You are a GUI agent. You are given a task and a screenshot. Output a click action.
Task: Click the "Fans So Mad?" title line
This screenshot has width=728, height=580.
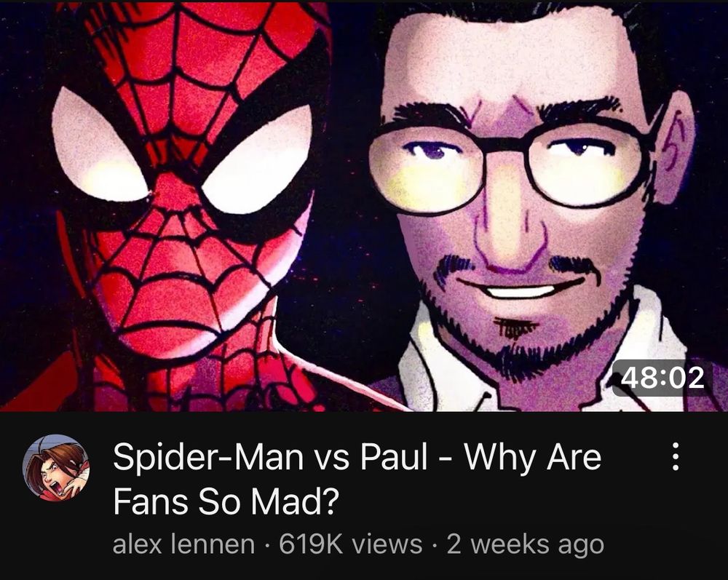pyautogui.click(x=224, y=501)
